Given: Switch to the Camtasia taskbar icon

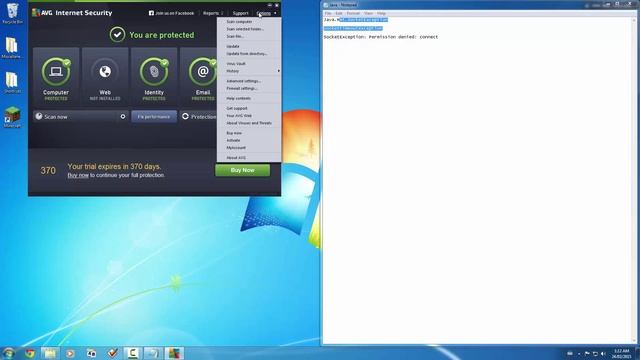Looking at the screenshot, I should click(x=133, y=353).
